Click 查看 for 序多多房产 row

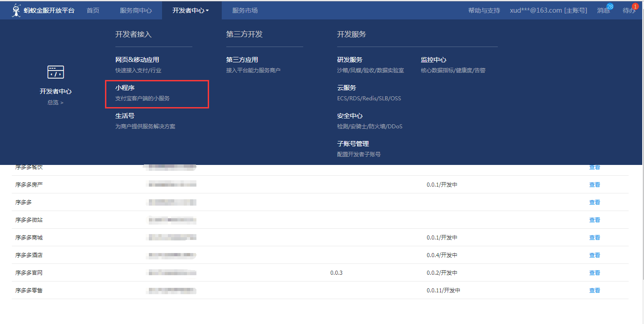click(595, 185)
